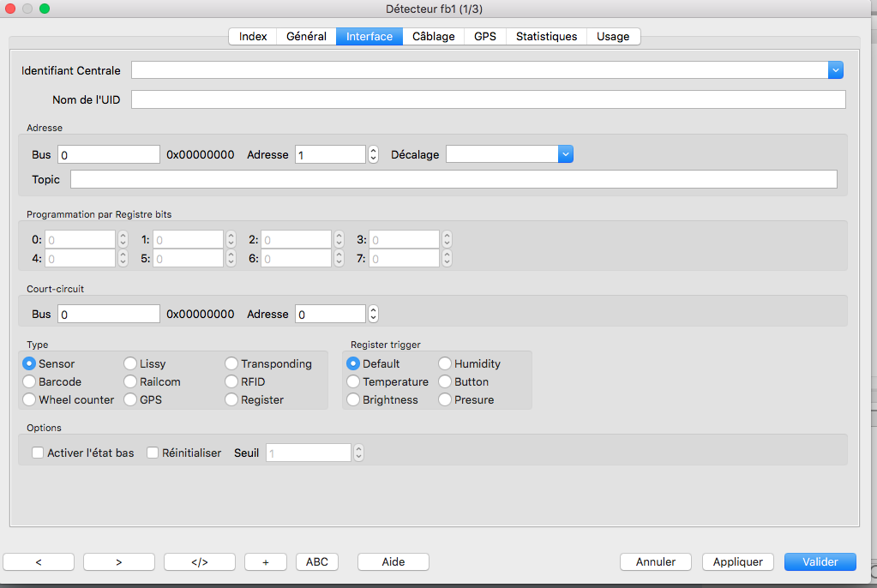Select the Interface tab

pyautogui.click(x=369, y=36)
